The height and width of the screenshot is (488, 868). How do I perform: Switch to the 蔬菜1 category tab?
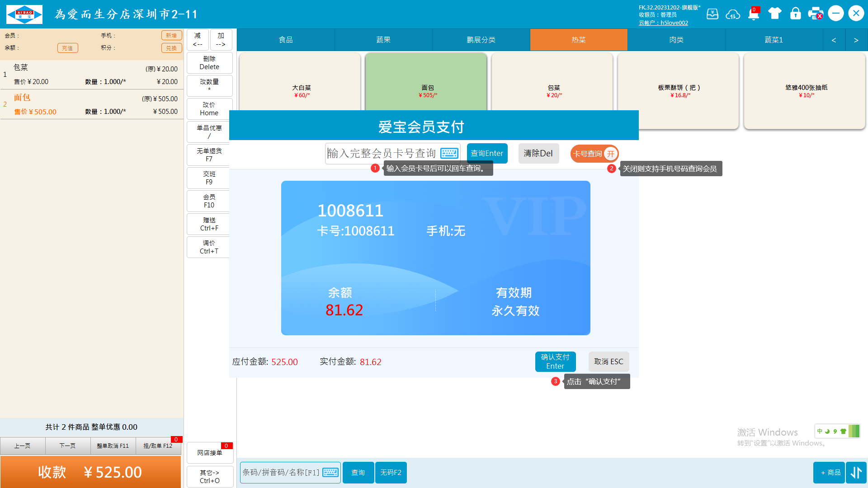774,40
